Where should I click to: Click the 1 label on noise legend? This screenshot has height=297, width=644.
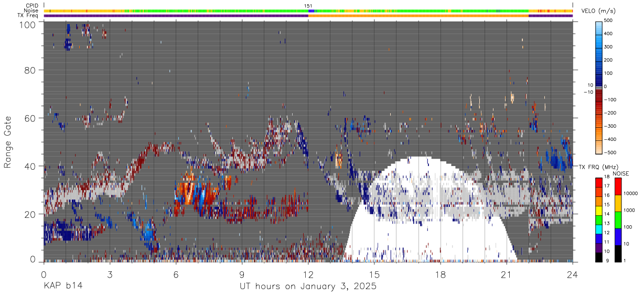coord(624,260)
